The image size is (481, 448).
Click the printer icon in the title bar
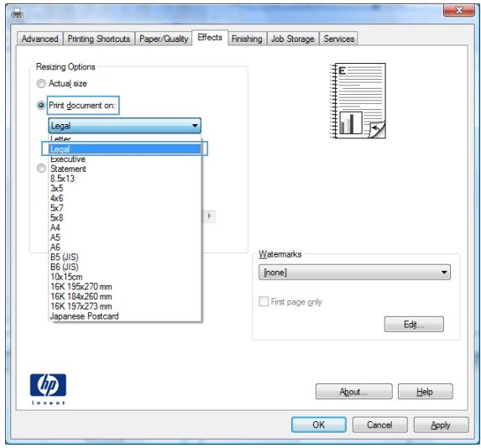(17, 14)
